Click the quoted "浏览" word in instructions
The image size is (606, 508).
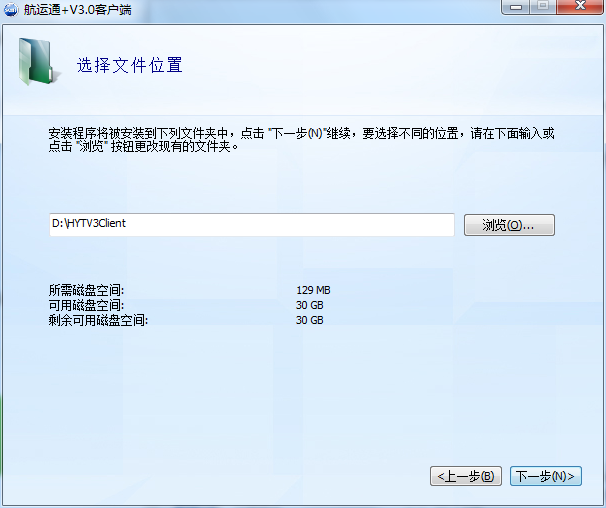pos(92,147)
